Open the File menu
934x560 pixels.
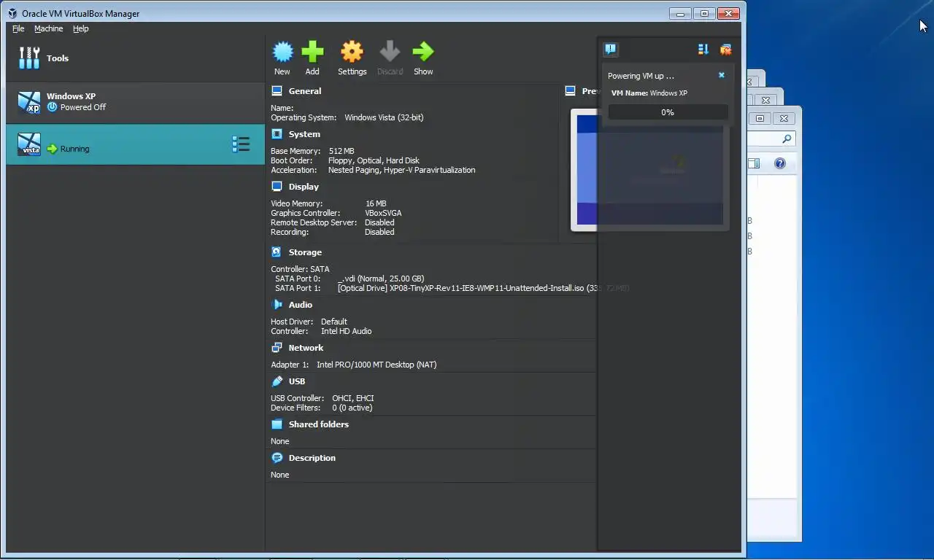(18, 28)
